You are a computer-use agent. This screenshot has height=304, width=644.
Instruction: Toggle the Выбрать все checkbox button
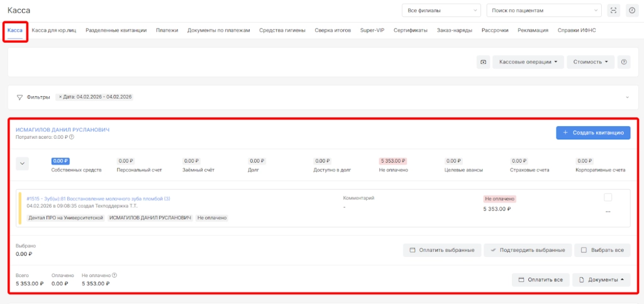click(602, 250)
